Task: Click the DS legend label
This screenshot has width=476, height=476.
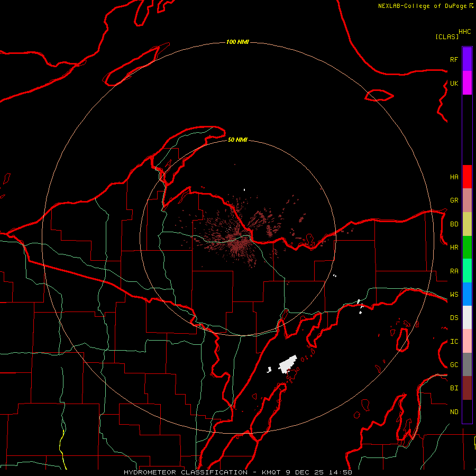Action: pyautogui.click(x=454, y=318)
